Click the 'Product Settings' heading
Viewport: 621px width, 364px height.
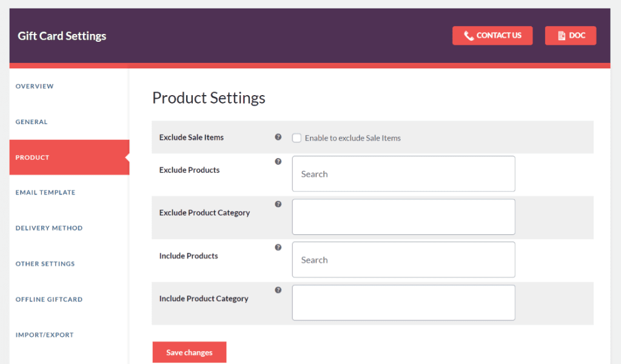tap(209, 98)
